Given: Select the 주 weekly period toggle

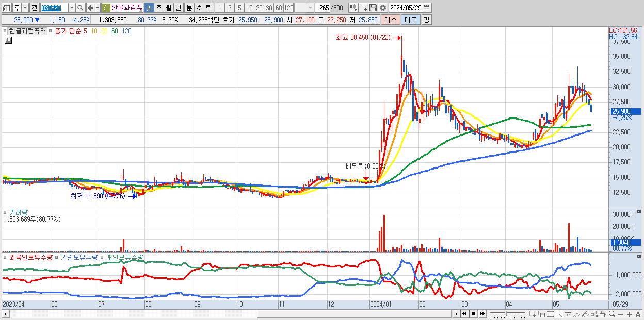Looking at the screenshot, I should pyautogui.click(x=158, y=8).
